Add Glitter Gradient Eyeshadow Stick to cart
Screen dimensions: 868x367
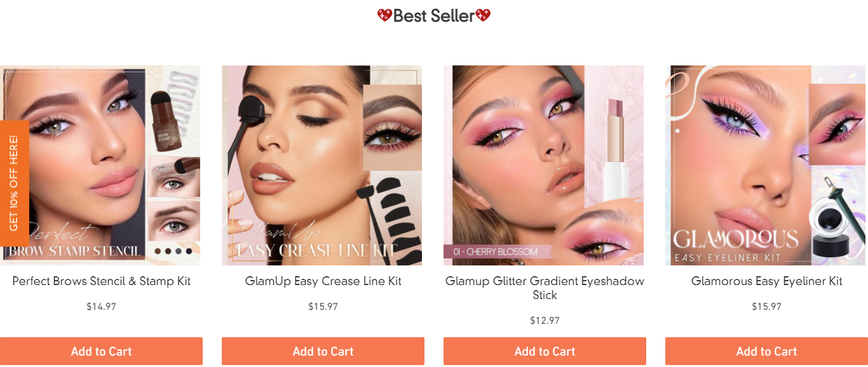[545, 351]
